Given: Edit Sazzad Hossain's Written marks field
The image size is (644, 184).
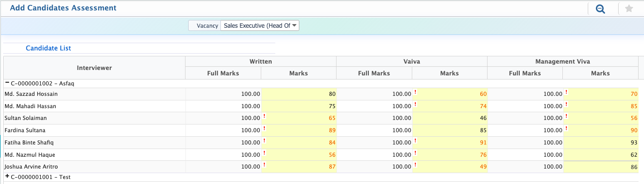Looking at the screenshot, I should (298, 94).
